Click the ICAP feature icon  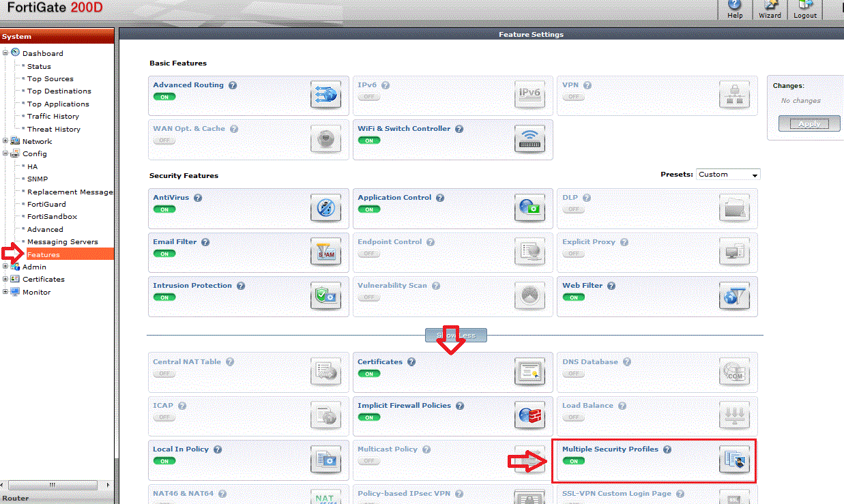[x=325, y=416]
